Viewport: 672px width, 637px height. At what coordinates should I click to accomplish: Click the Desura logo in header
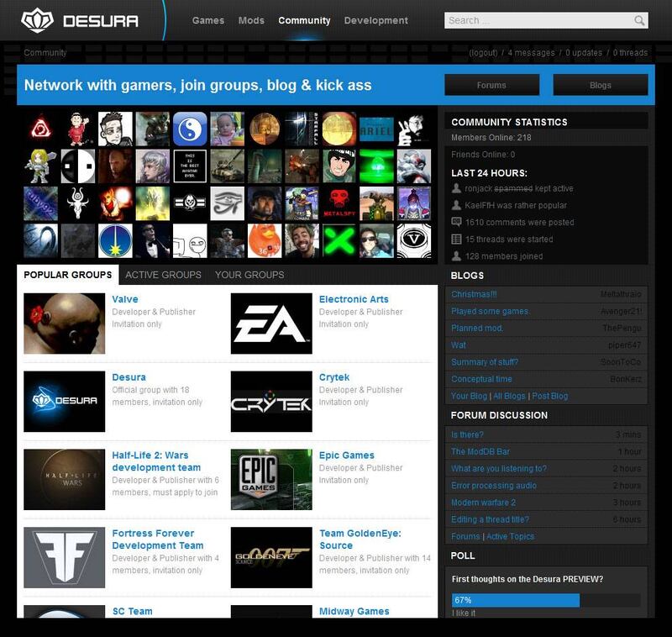80,20
